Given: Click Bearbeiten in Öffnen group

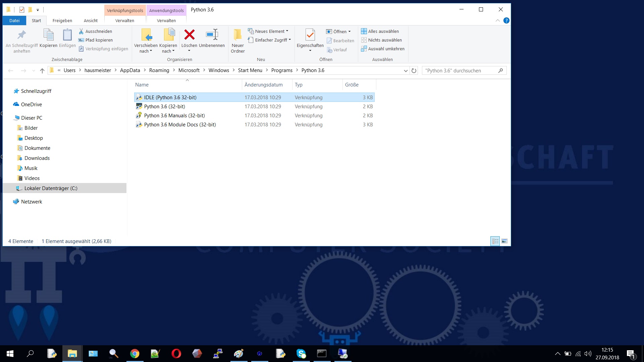Looking at the screenshot, I should [x=340, y=41].
